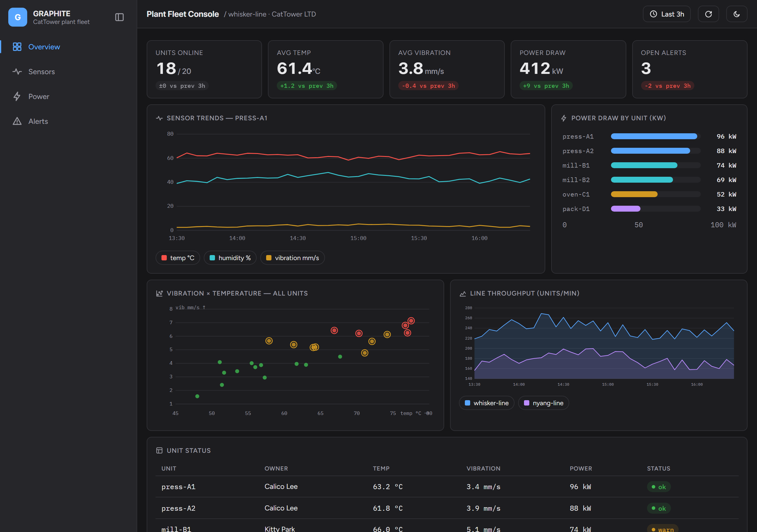757x532 pixels.
Task: Click the teal humidity color swatch
Action: pyautogui.click(x=212, y=258)
